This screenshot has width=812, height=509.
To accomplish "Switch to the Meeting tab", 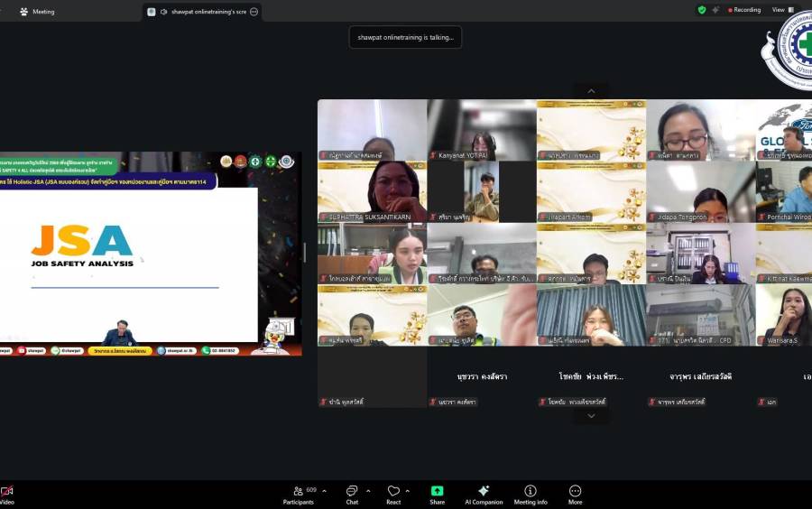I will (37, 12).
